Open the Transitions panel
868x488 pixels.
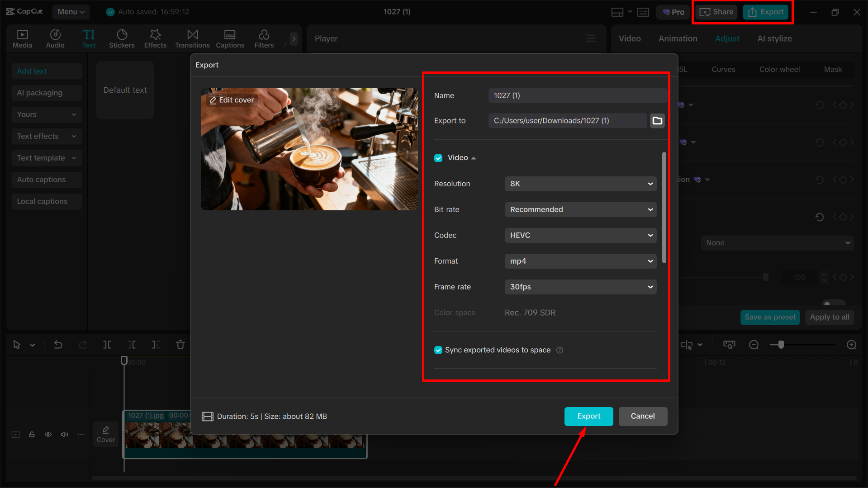coord(192,38)
